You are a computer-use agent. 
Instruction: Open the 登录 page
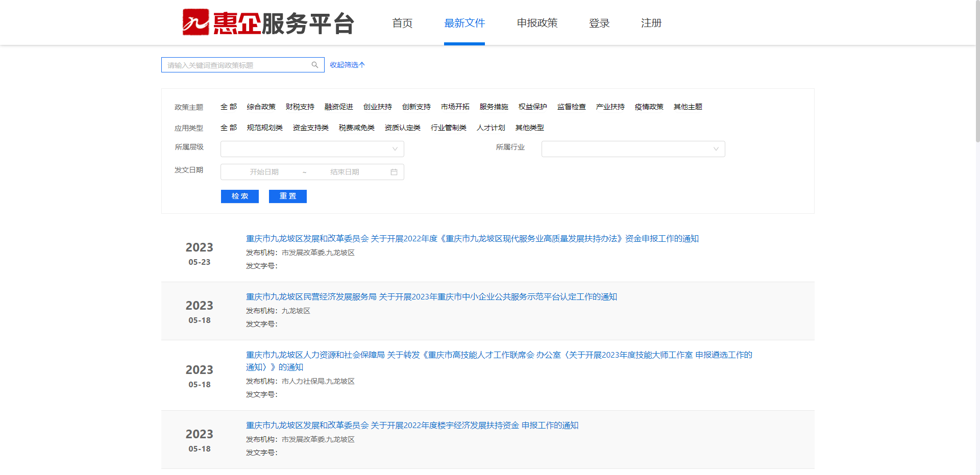click(599, 23)
